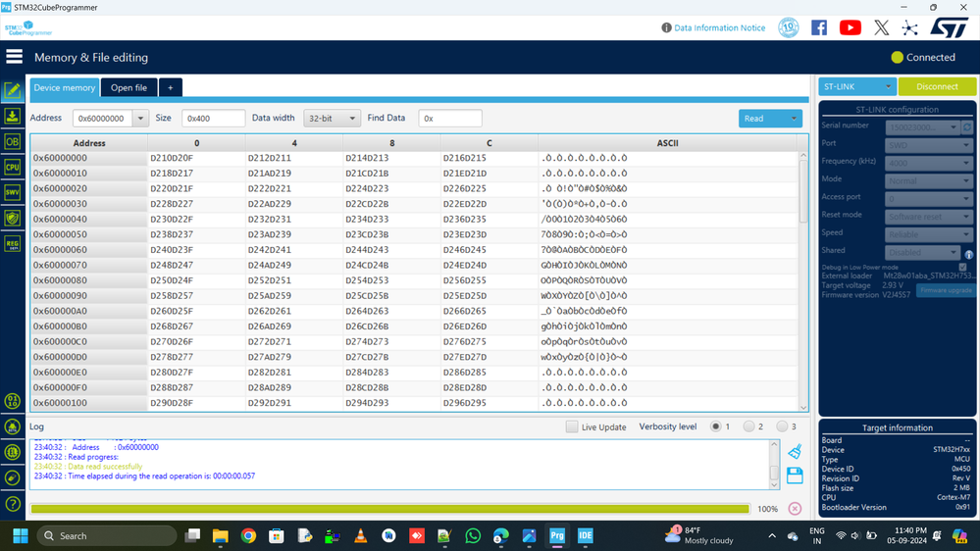Open the hamburger main menu

(x=14, y=57)
